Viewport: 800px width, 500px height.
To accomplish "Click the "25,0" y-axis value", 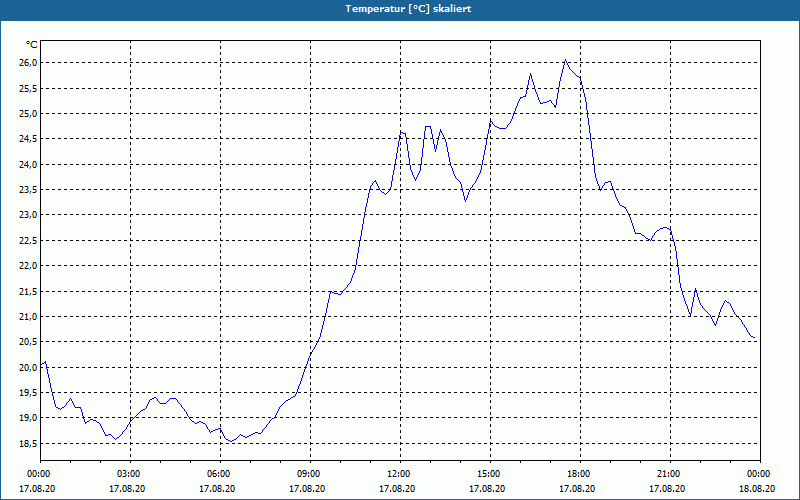I will coord(28,113).
